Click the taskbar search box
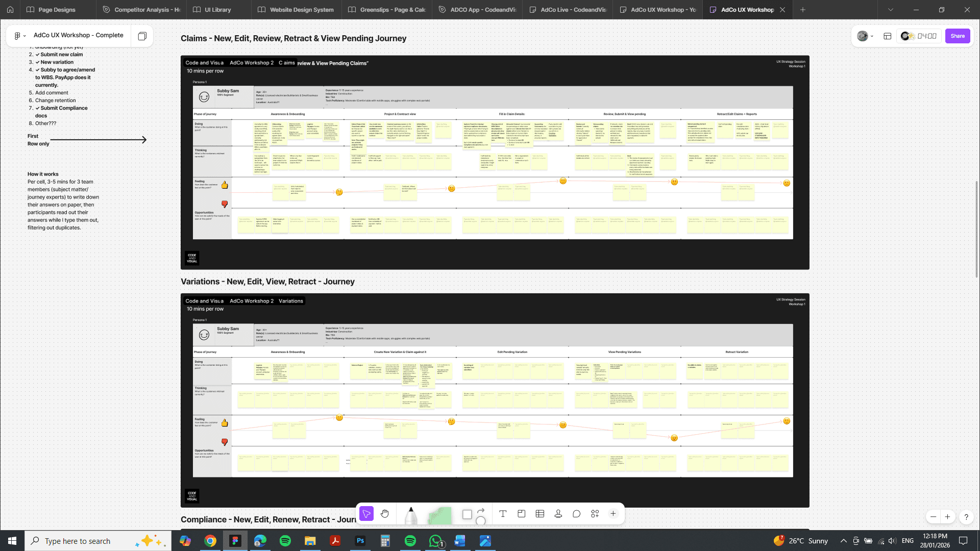Image resolution: width=980 pixels, height=551 pixels. pyautogui.click(x=98, y=541)
